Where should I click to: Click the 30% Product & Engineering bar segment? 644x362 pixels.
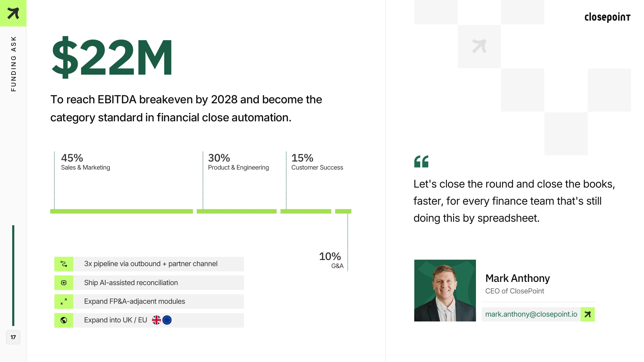237,211
